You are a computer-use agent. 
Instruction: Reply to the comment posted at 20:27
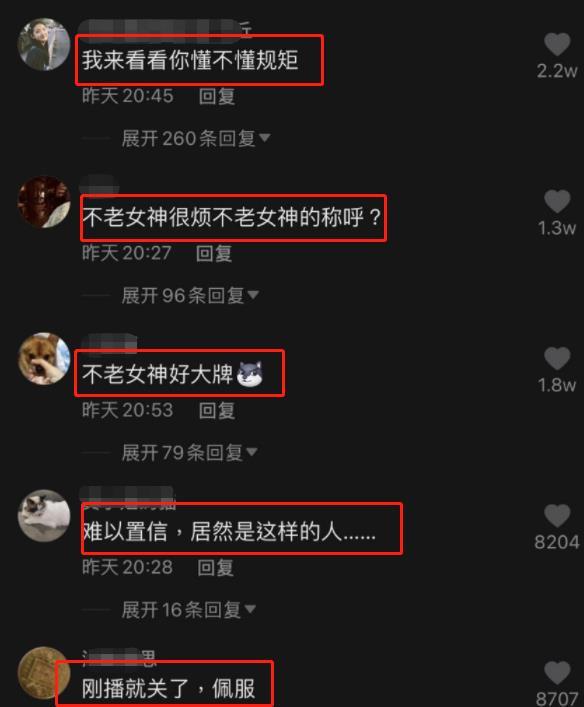[214, 253]
